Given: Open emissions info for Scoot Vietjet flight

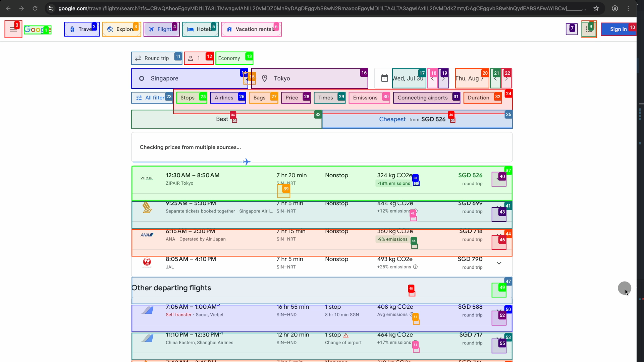Looking at the screenshot, I should pos(412,315).
